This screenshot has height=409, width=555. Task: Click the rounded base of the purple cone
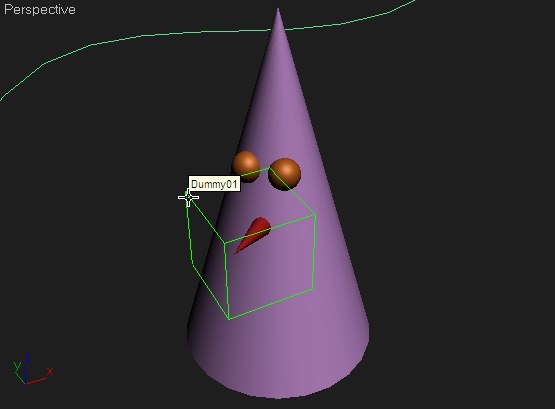point(278,375)
